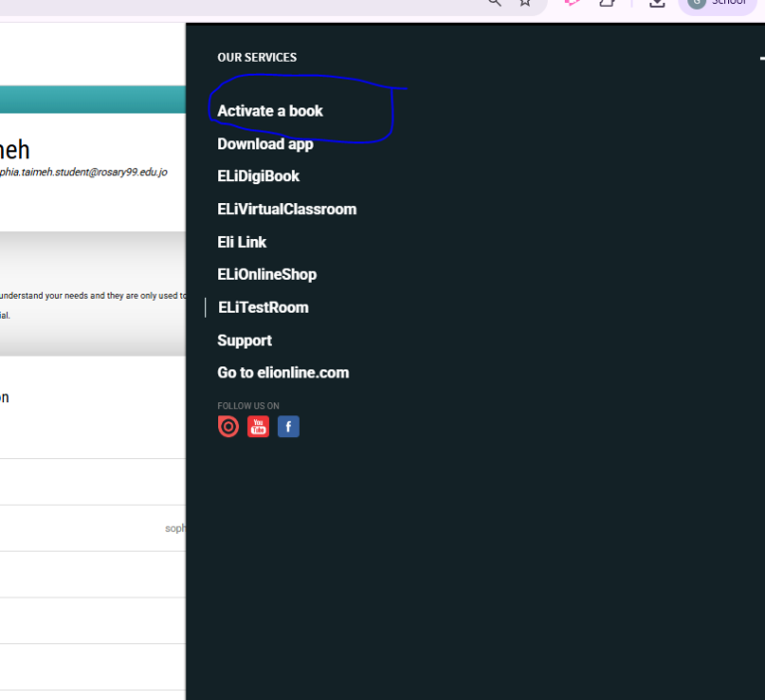Viewport: 765px width, 700px height.
Task: Open the Issuu social icon
Action: coord(228,427)
